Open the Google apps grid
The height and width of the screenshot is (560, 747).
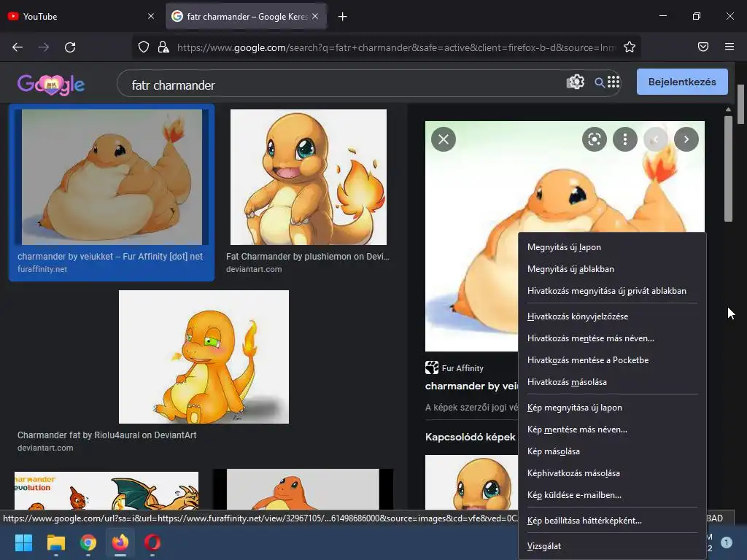pyautogui.click(x=614, y=82)
